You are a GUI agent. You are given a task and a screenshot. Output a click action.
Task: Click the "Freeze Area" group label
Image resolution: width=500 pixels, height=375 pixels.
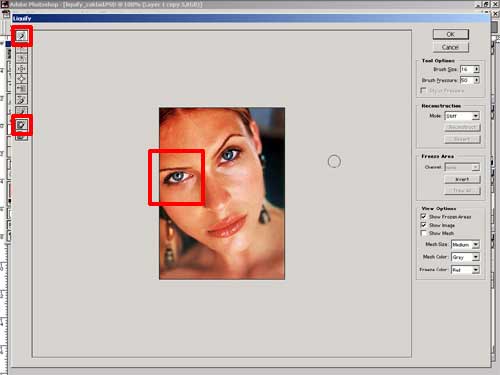437,156
